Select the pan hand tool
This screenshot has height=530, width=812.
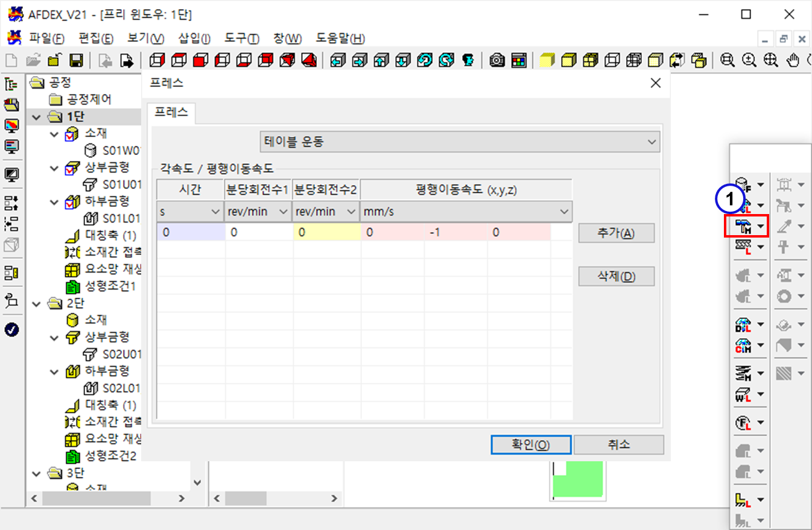(794, 60)
